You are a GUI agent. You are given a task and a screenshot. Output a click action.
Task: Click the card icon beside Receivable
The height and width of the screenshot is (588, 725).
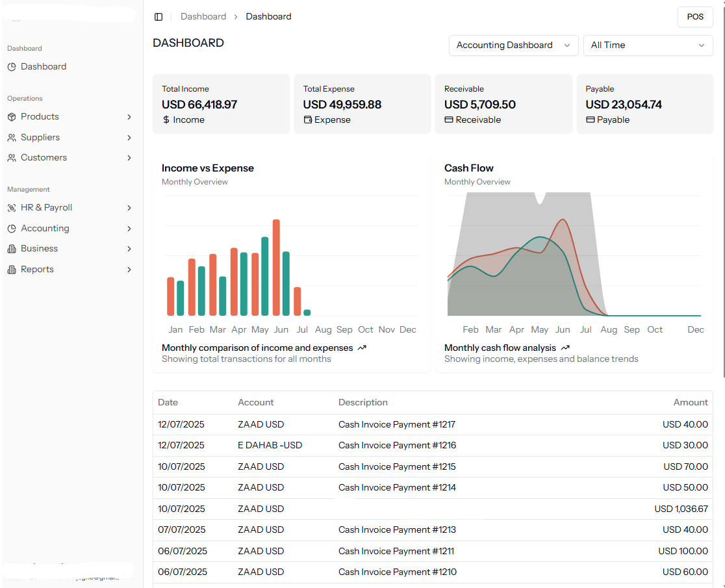tap(448, 120)
